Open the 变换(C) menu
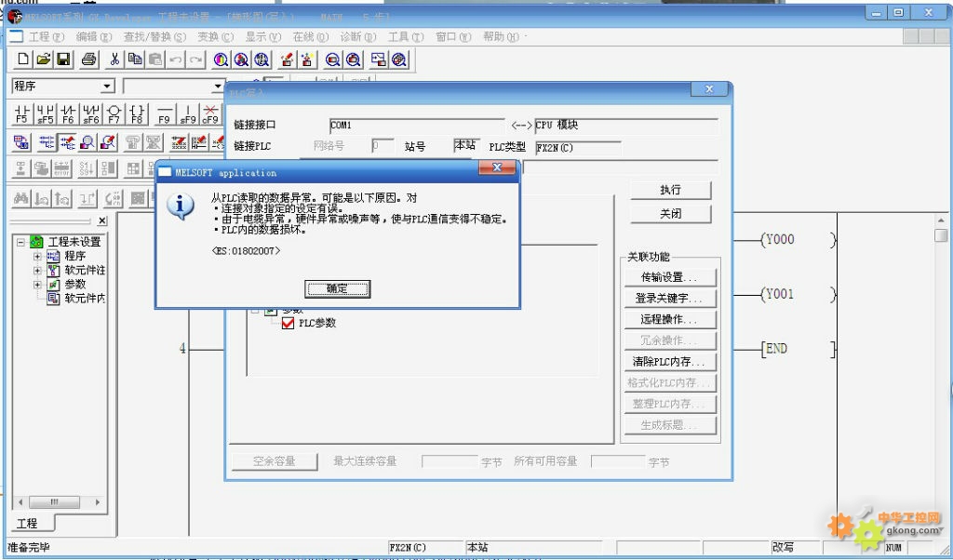953x560 pixels. pyautogui.click(x=215, y=37)
